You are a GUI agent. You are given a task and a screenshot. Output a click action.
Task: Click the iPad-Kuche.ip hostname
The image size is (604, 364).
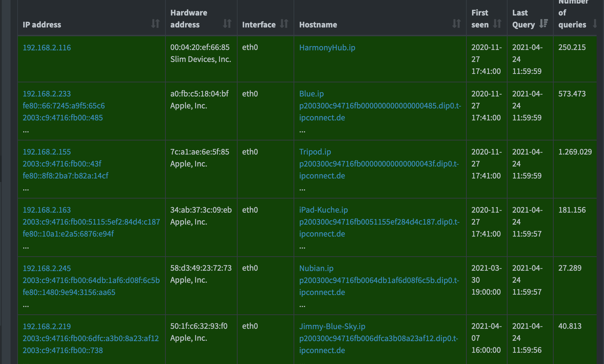click(323, 210)
